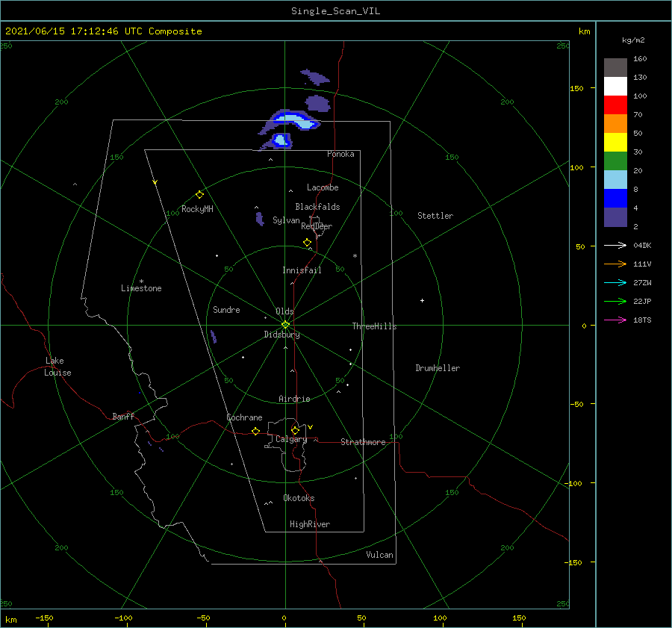The image size is (672, 628).
Task: Click the small blue VIL cell core
Action: [x=281, y=140]
